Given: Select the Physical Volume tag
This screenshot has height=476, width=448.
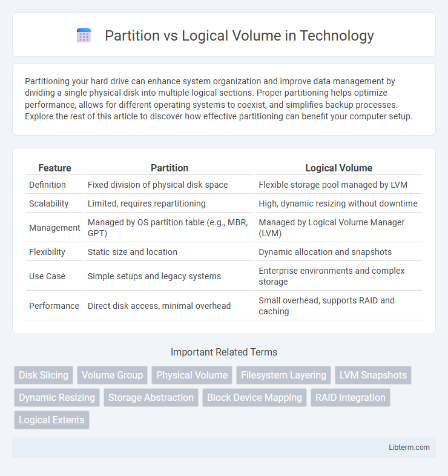Looking at the screenshot, I should point(192,375).
